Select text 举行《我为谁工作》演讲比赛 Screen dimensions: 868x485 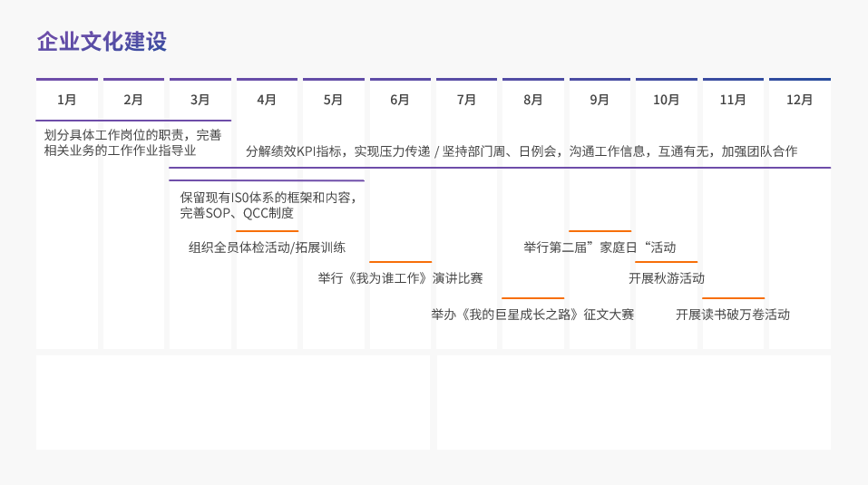(x=400, y=278)
